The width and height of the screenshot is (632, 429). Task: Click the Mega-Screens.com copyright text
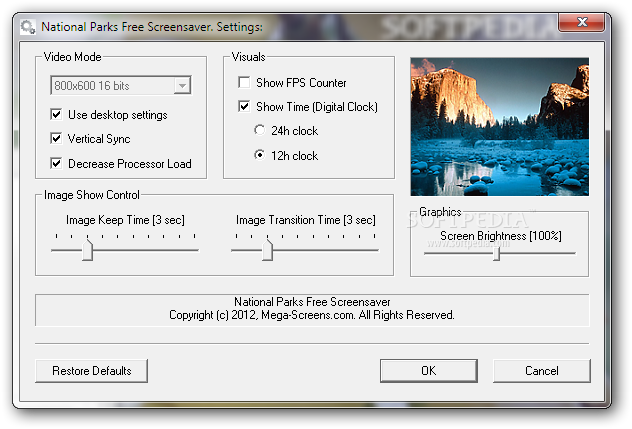(312, 315)
